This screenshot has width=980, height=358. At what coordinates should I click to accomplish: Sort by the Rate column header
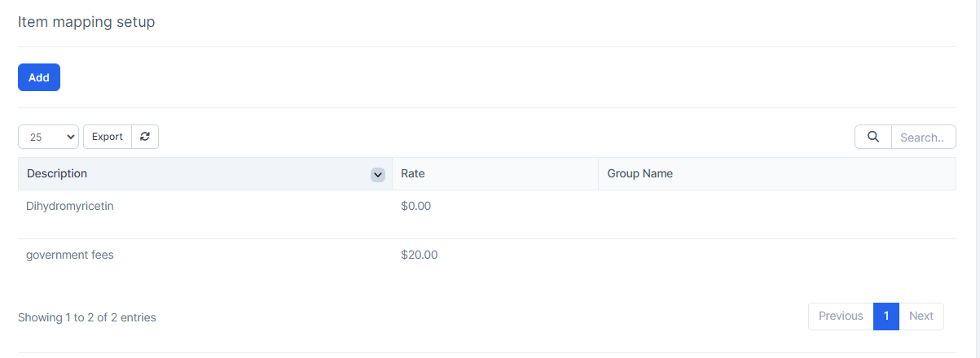(413, 173)
